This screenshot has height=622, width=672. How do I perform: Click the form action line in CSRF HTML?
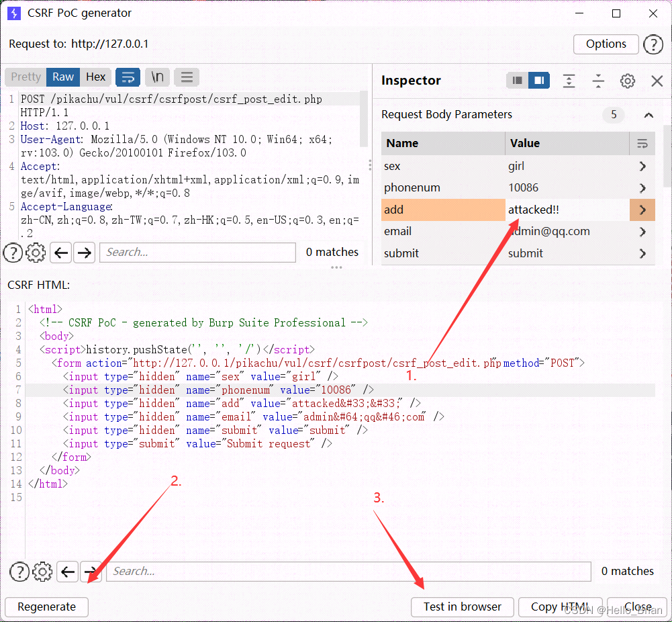click(x=318, y=363)
